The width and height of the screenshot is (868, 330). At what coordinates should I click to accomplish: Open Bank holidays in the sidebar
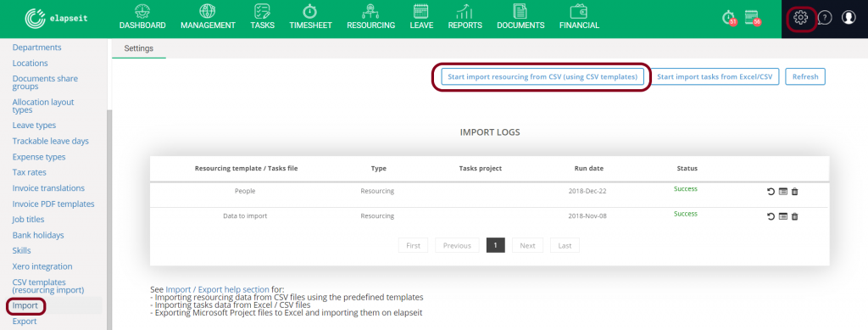pos(38,235)
